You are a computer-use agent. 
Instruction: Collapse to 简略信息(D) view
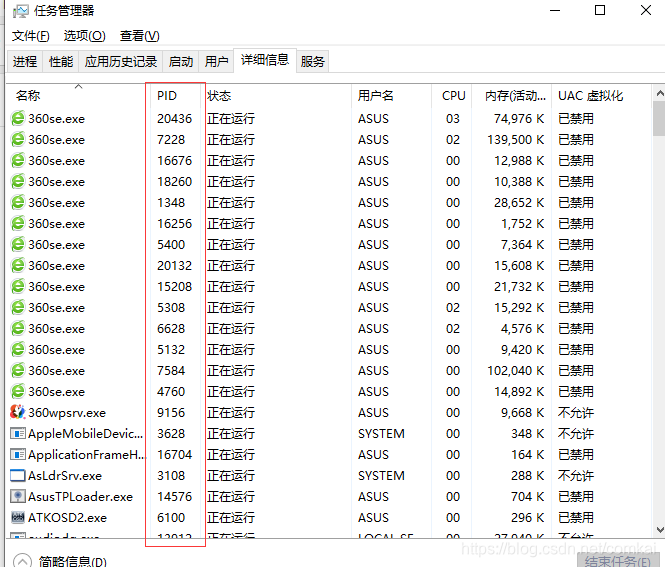tap(60, 561)
